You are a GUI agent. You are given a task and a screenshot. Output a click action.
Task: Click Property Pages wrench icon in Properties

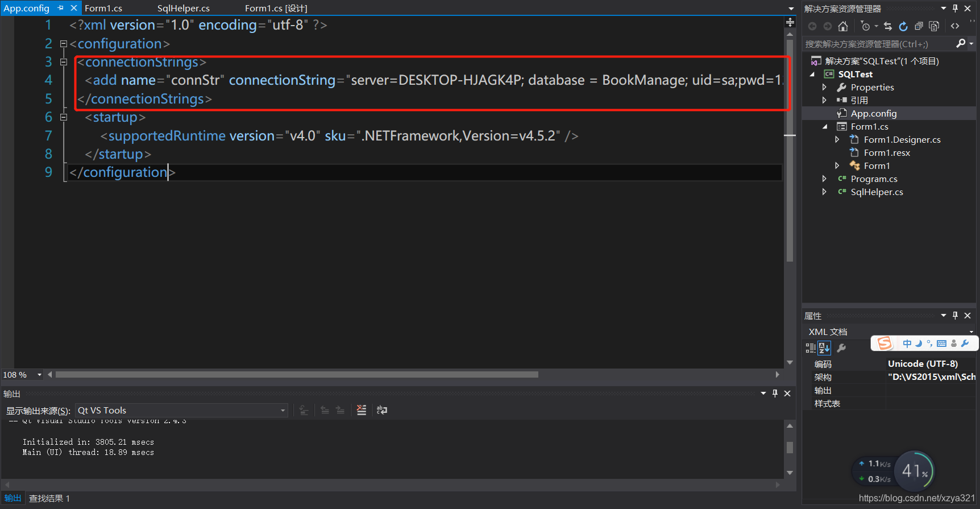click(842, 348)
